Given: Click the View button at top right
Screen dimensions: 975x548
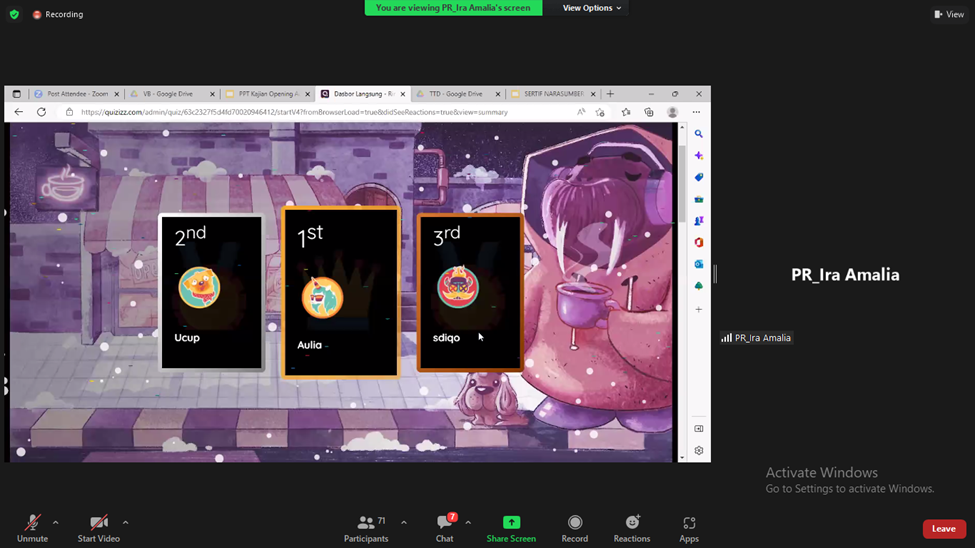Looking at the screenshot, I should pyautogui.click(x=949, y=14).
